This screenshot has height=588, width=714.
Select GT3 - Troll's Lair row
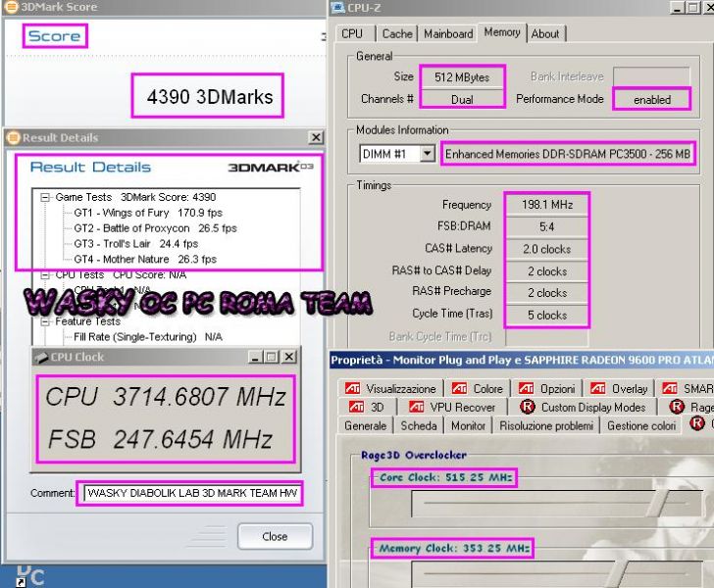[135, 243]
